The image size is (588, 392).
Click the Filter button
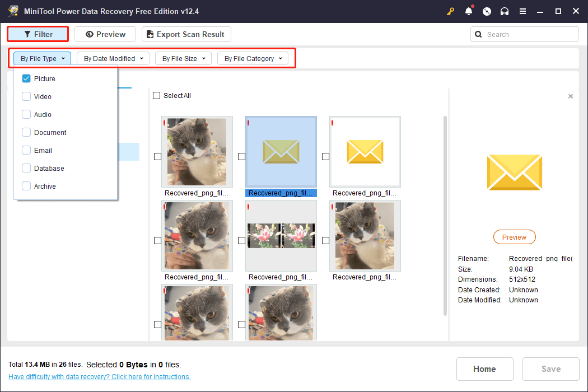coord(38,34)
